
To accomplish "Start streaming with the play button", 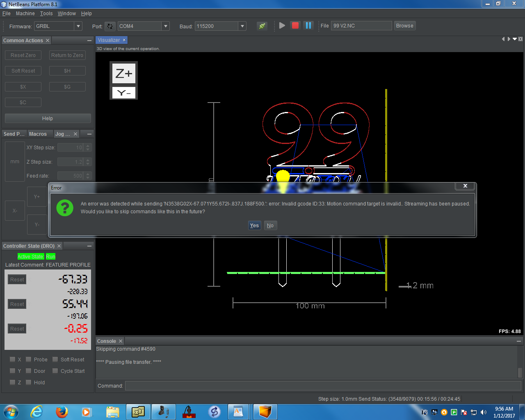I will [282, 25].
